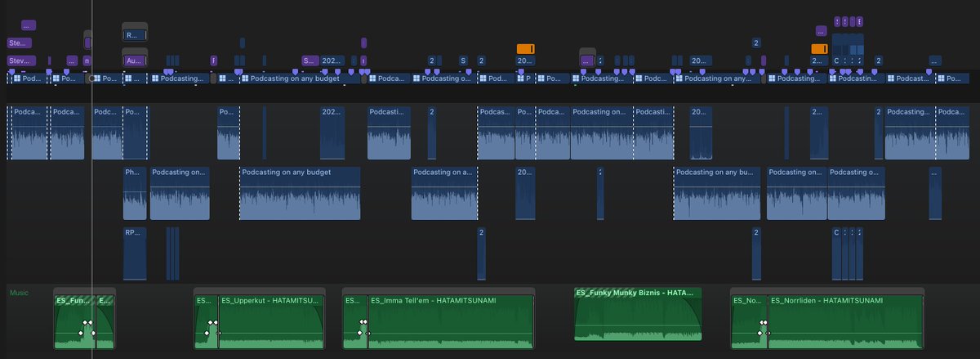Viewport: 980px width, 359px height.
Task: Select the "ES_No..." music clip label
Action: [749, 300]
